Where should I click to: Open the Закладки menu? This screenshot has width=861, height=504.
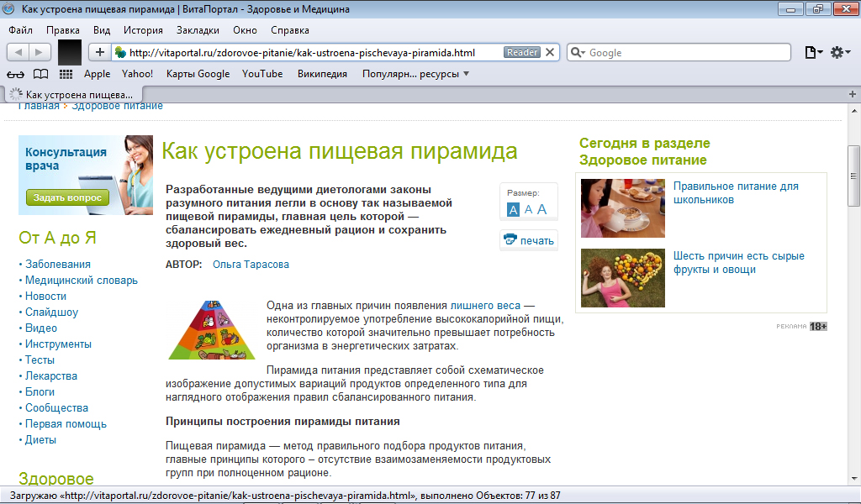[198, 30]
